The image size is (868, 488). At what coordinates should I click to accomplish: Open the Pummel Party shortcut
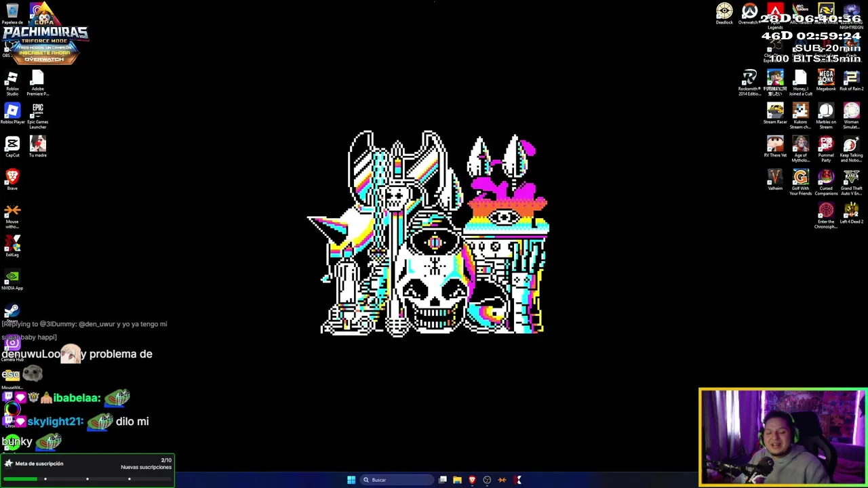[x=826, y=149]
